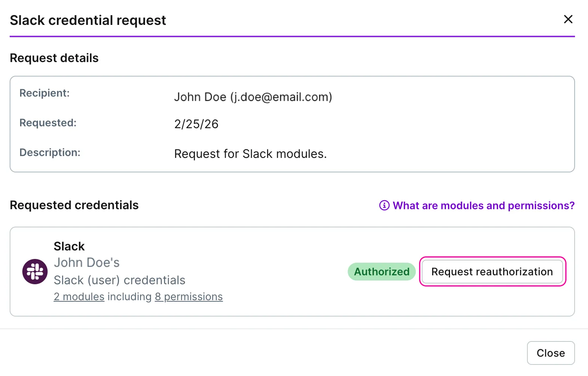Click the green Authorized status badge
Image resolution: width=588 pixels, height=376 pixels.
click(382, 272)
